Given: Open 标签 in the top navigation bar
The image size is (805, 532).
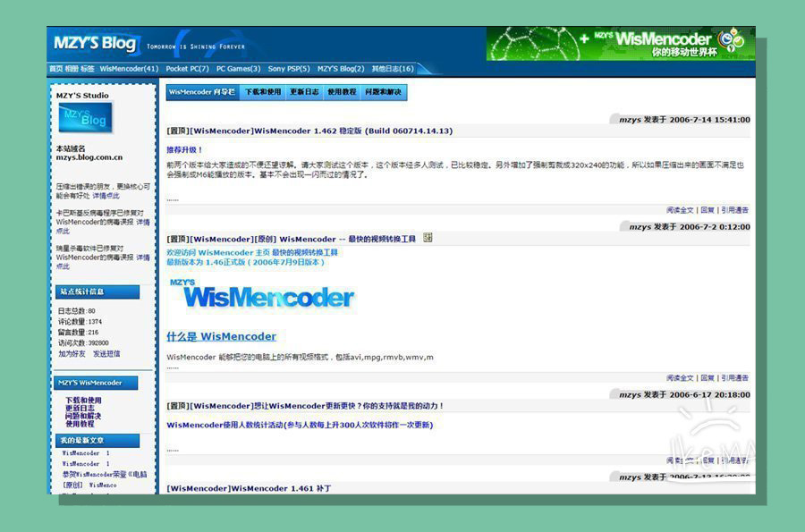Looking at the screenshot, I should coord(88,69).
